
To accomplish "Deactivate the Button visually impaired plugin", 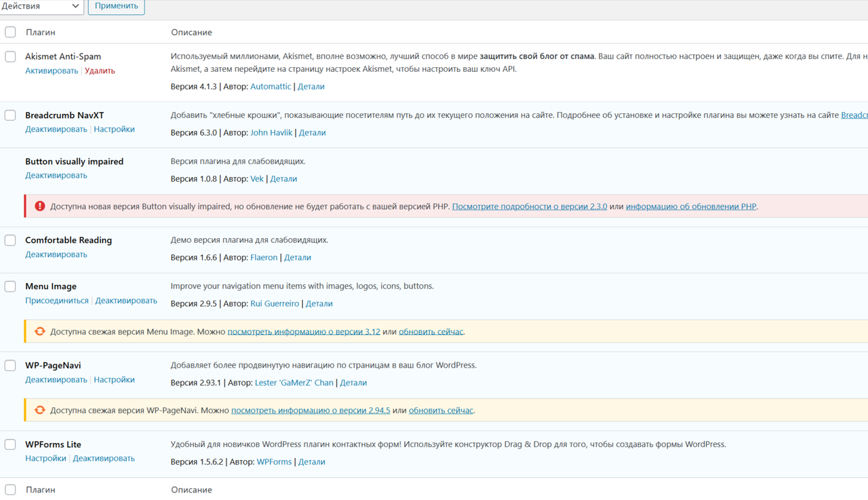I will coord(56,175).
